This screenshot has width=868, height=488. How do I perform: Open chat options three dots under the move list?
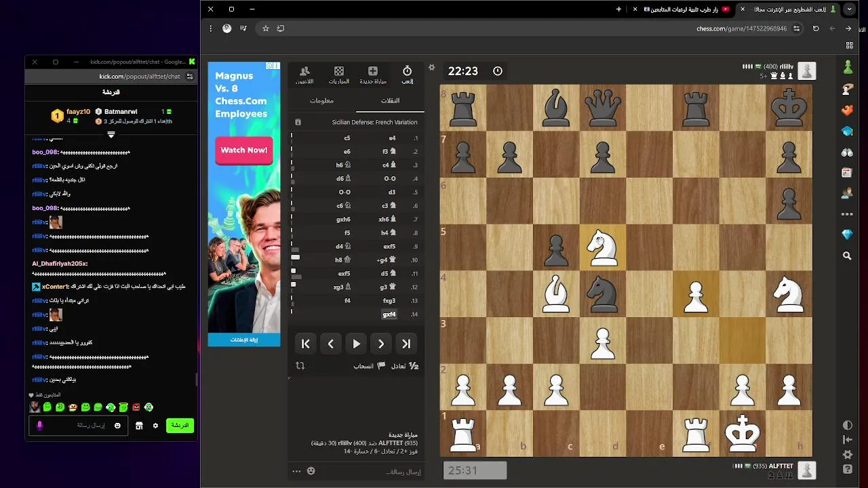coord(296,471)
